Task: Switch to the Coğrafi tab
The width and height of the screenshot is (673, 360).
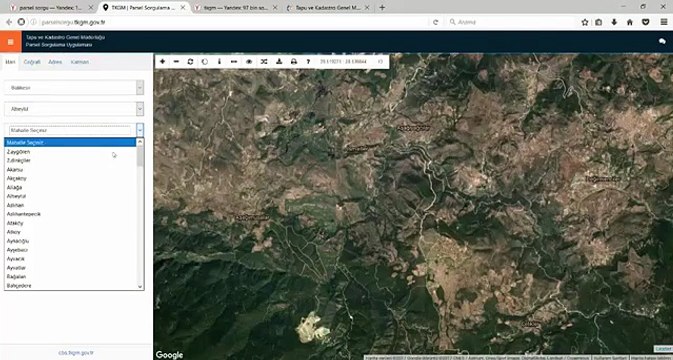Action: pyautogui.click(x=32, y=62)
